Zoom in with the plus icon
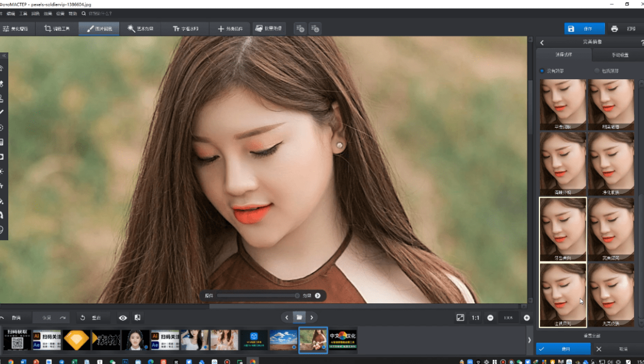This screenshot has width=644, height=364. pos(526,318)
